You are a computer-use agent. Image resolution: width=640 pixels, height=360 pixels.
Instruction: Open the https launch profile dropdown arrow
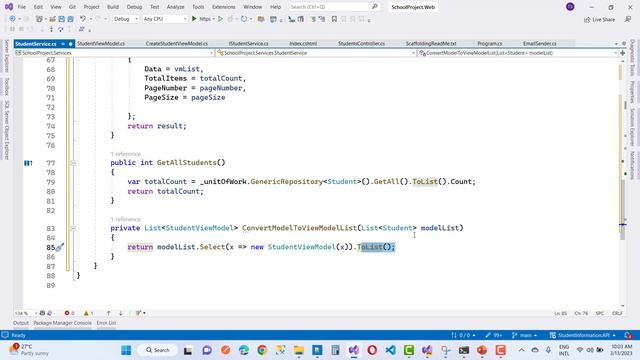[213, 19]
